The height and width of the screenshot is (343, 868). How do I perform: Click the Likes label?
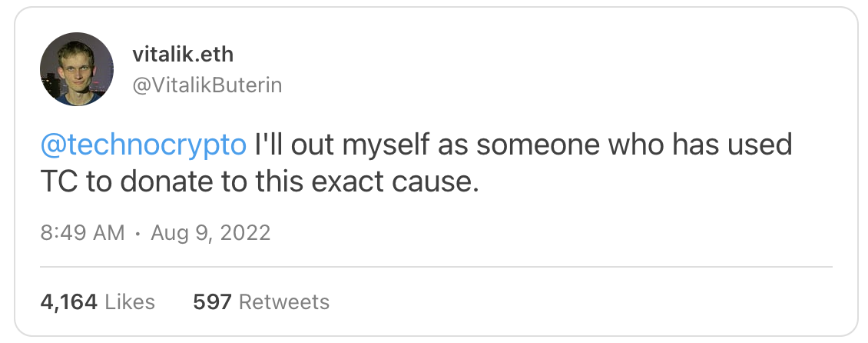coord(130,302)
